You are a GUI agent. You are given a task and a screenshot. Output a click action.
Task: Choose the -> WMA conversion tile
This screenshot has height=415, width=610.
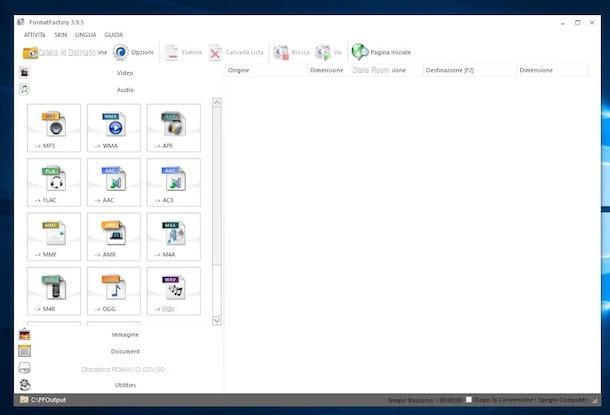(x=114, y=128)
